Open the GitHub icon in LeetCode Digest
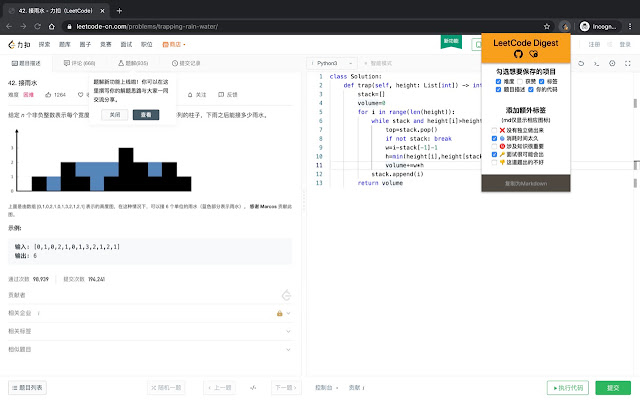This screenshot has height=400, width=640. click(518, 54)
